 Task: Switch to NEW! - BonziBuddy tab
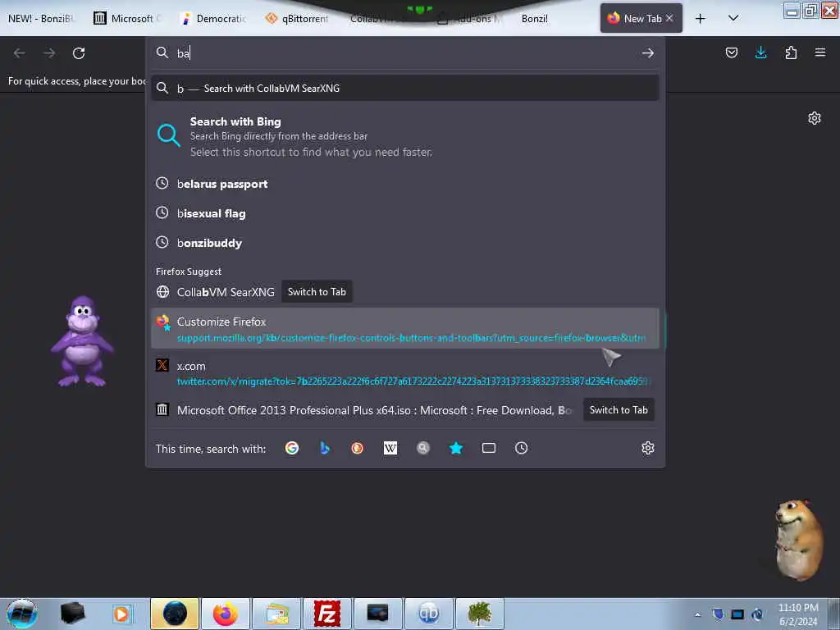[x=40, y=19]
